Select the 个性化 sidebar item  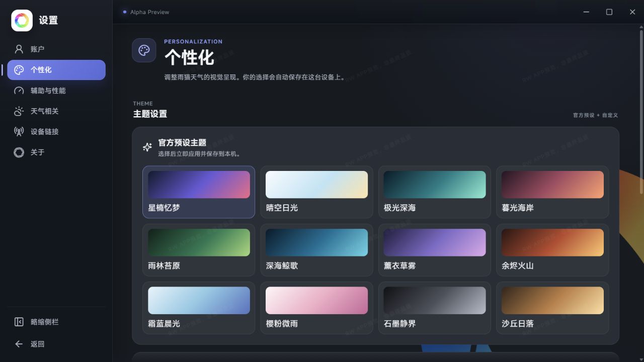[56, 70]
